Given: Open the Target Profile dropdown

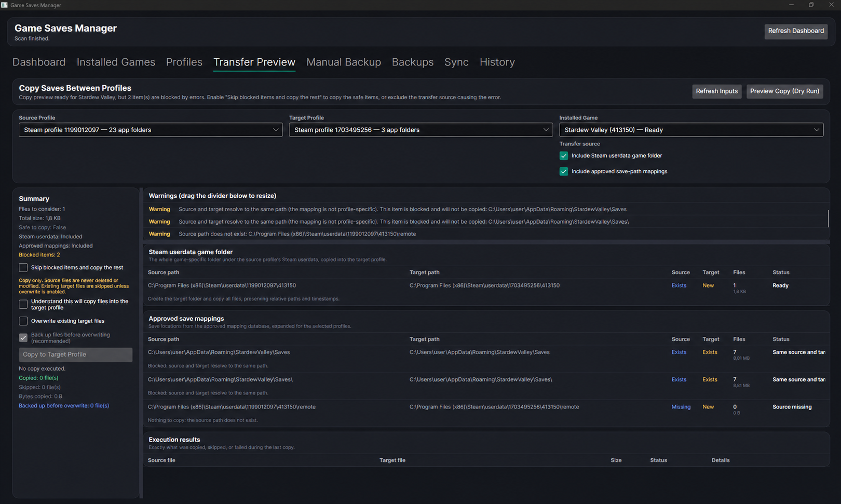Looking at the screenshot, I should [420, 130].
